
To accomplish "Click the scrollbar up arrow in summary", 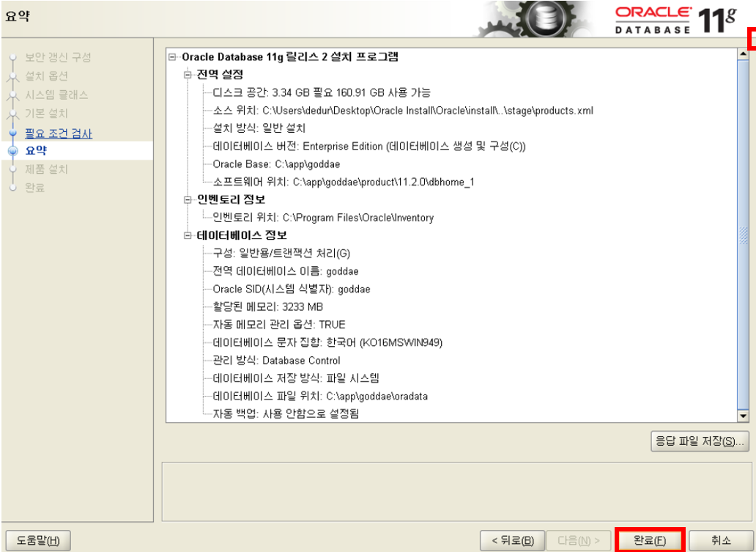I will pyautogui.click(x=743, y=54).
